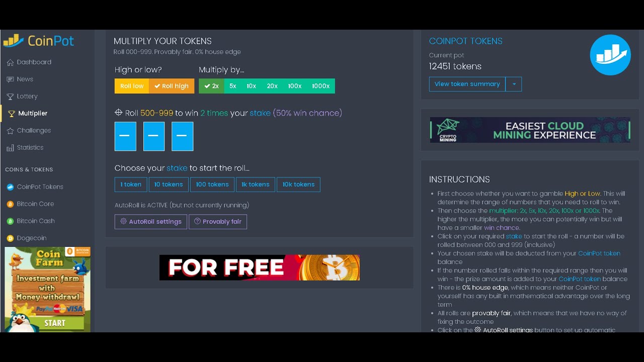Click the News icon in sidebar
644x362 pixels.
click(10, 79)
